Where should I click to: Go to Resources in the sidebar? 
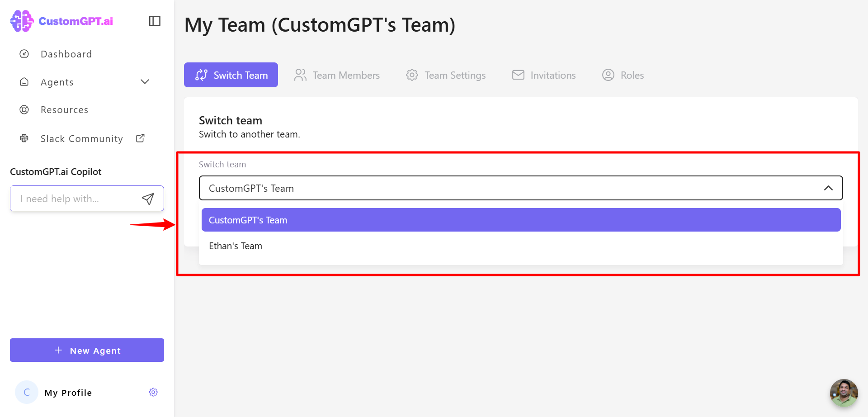(64, 110)
